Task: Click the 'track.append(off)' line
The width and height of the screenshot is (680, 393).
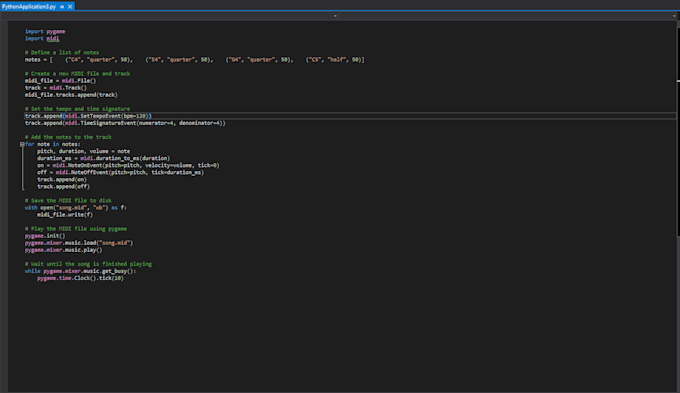Action: [63, 187]
